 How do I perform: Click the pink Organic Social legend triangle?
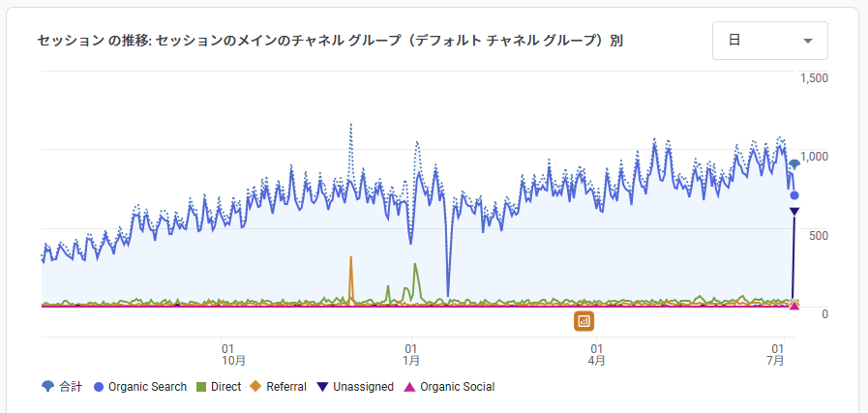[x=410, y=387]
